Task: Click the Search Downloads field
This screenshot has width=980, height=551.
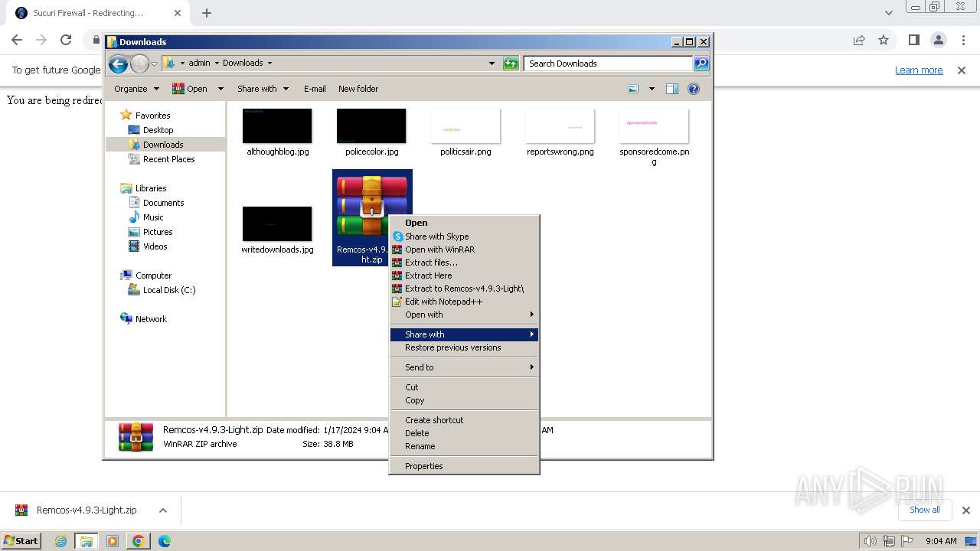Action: (609, 64)
